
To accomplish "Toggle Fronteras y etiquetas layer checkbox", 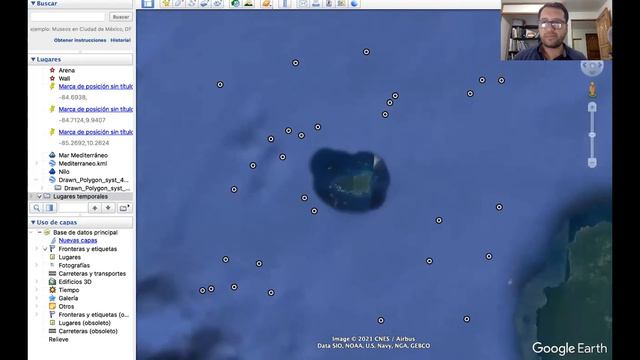I will pyautogui.click(x=45, y=249).
